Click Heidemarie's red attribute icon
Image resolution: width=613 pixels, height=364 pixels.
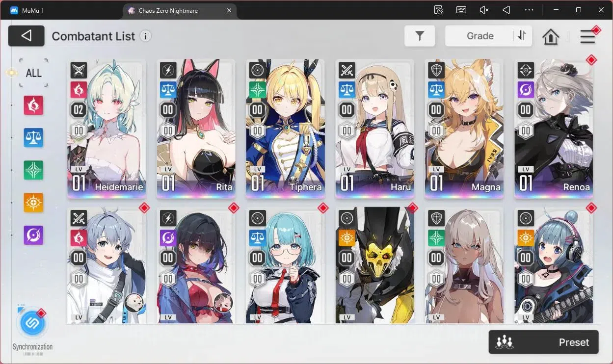click(x=79, y=90)
